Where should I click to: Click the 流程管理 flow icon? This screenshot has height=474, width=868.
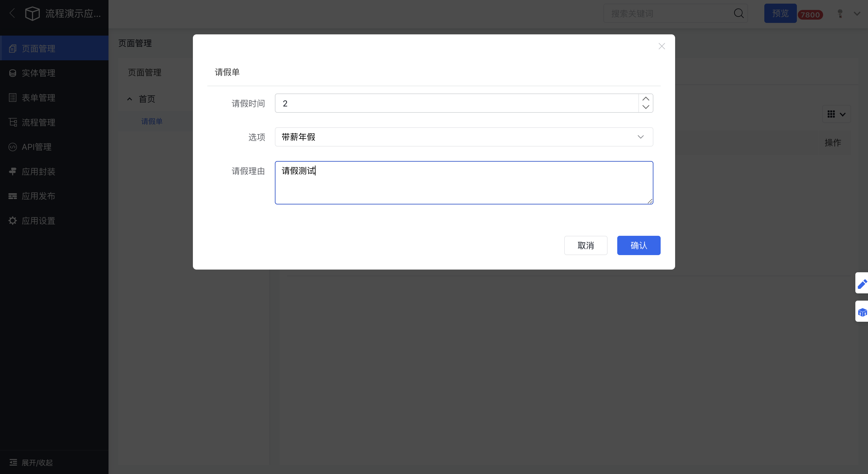12,122
